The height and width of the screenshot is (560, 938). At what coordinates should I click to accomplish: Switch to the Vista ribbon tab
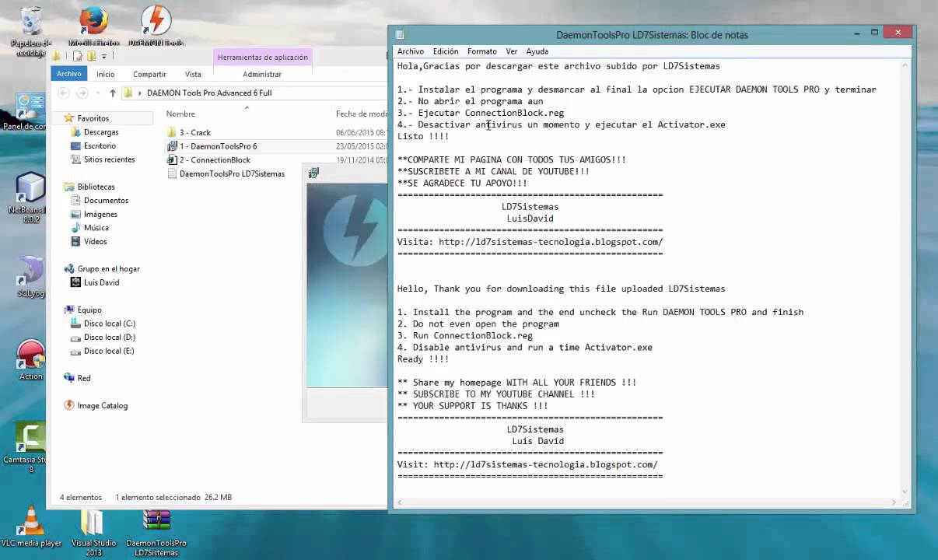point(193,74)
